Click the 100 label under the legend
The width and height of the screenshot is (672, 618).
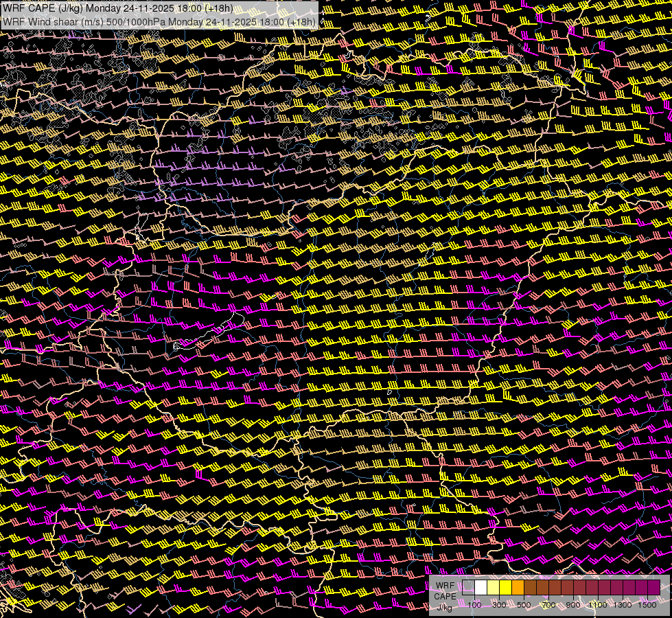point(474,605)
